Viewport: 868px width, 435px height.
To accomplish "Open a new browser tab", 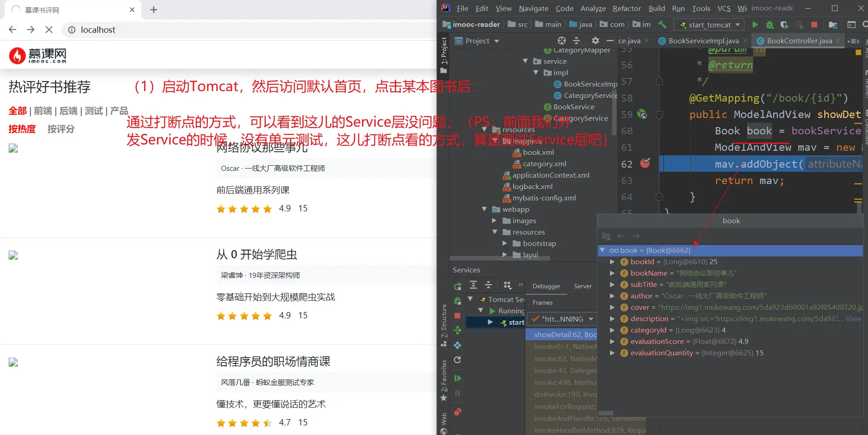I will tap(154, 10).
